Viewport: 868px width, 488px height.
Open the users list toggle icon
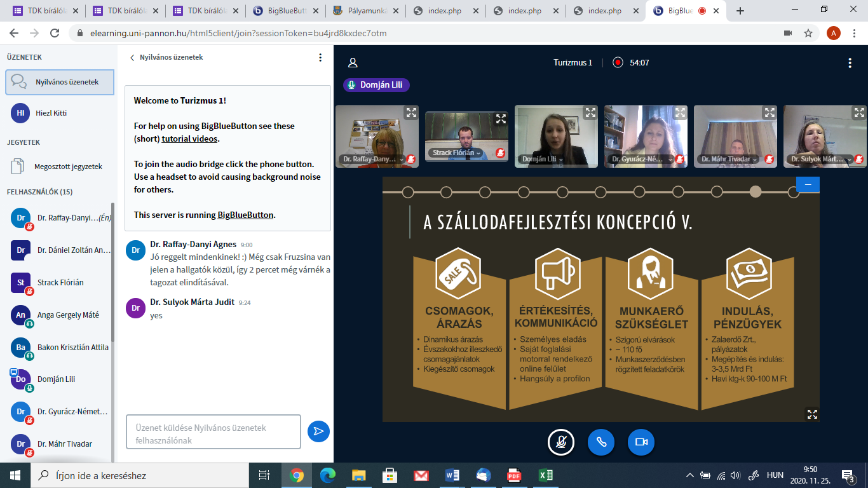pos(353,63)
